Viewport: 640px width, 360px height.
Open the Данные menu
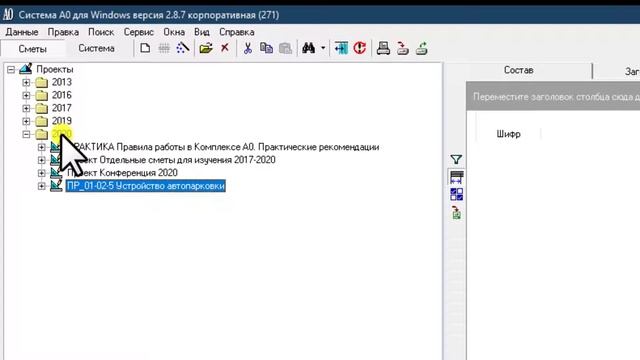[x=22, y=32]
